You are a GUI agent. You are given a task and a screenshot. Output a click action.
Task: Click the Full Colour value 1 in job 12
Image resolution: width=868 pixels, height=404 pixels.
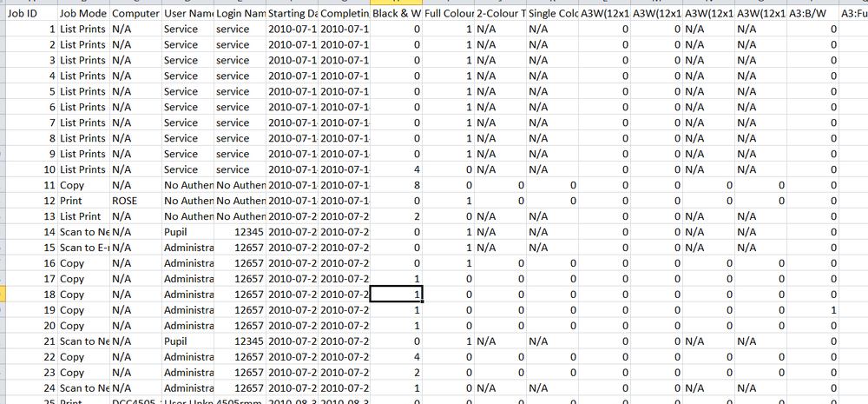448,200
